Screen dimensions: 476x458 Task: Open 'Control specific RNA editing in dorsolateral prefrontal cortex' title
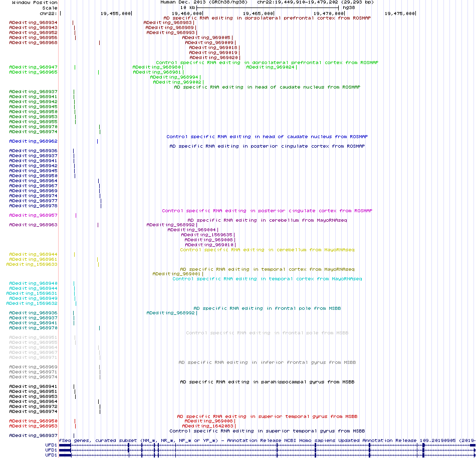click(x=267, y=63)
